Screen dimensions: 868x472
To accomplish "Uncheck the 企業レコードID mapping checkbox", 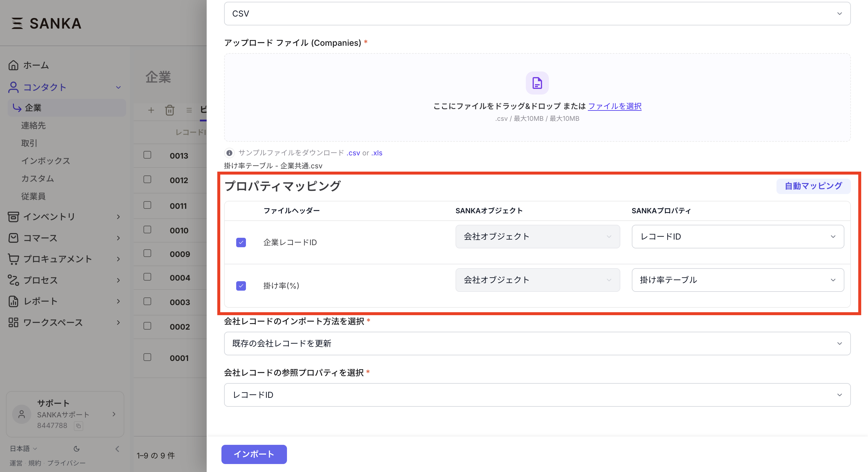I will pos(241,242).
